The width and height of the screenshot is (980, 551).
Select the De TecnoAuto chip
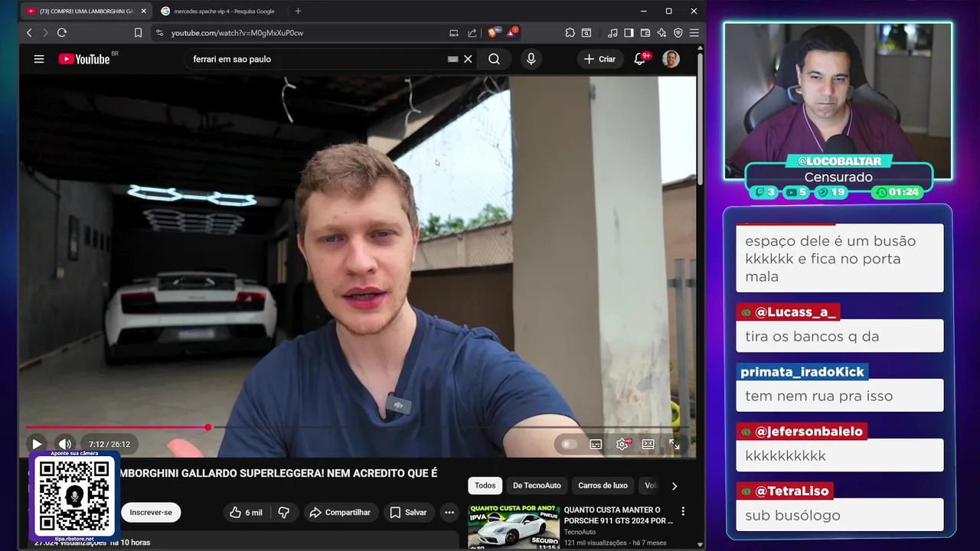coord(537,485)
